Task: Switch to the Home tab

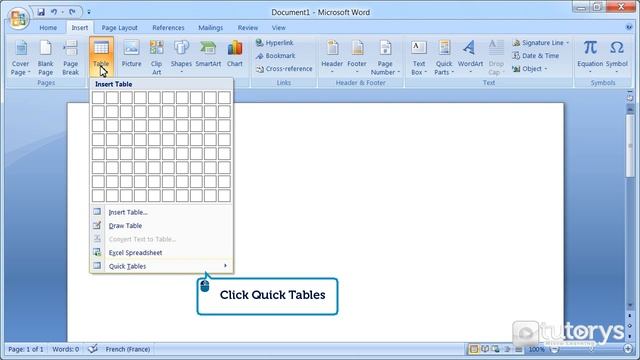Action: coord(48,28)
